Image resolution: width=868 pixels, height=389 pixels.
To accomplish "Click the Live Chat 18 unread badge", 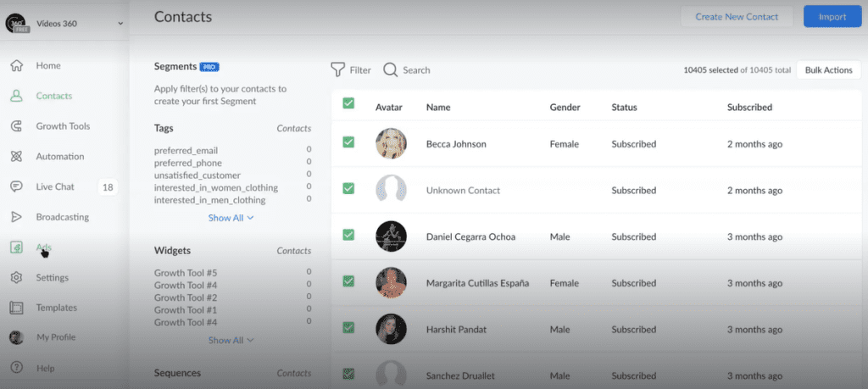I will [108, 187].
